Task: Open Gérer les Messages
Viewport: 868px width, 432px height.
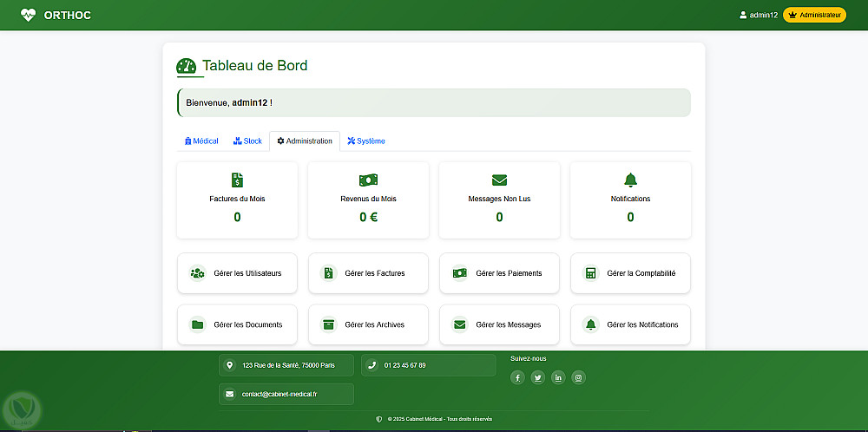Action: (499, 324)
